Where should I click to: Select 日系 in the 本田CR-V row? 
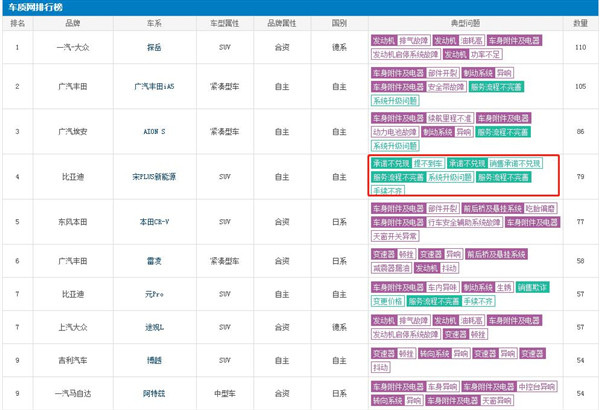[339, 222]
